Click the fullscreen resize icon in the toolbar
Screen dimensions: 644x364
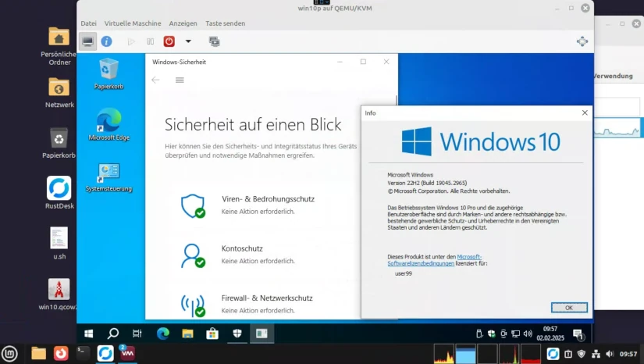[582, 41]
